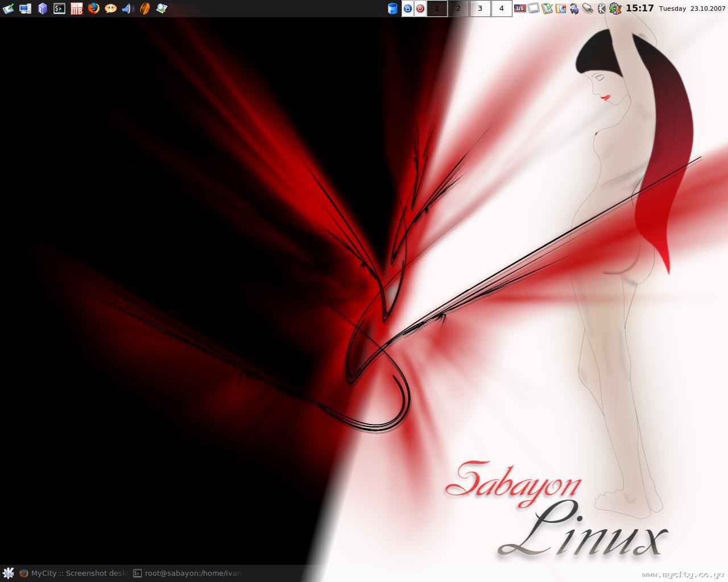The image size is (728, 582).
Task: Open the KDE K menu button
Action: tap(8, 573)
